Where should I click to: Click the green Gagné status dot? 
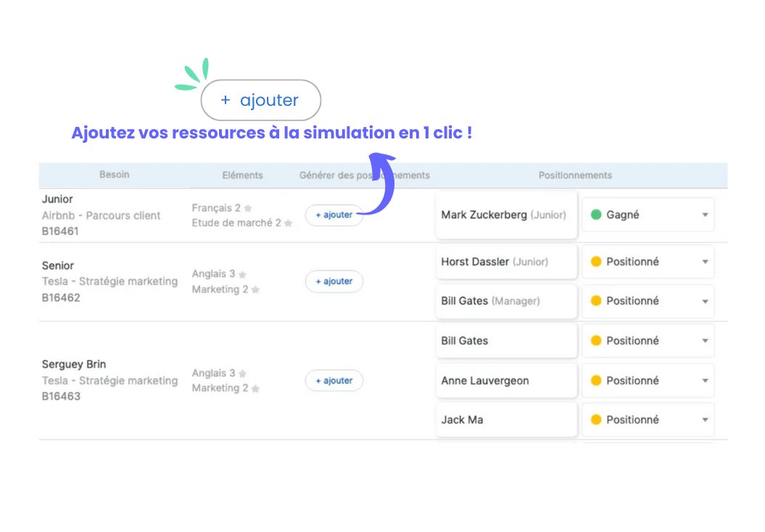click(596, 215)
